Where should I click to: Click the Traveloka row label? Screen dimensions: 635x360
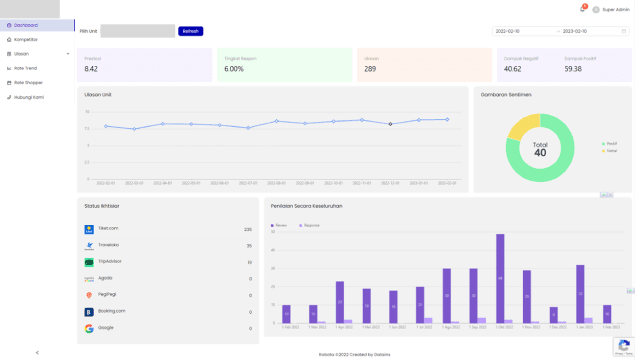coord(109,245)
